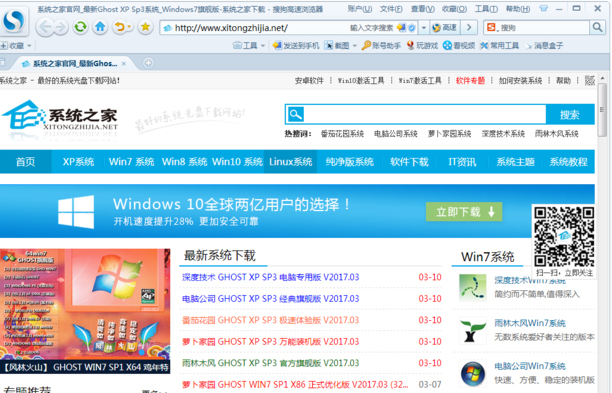Open the Win7激活工具 link

pos(420,81)
